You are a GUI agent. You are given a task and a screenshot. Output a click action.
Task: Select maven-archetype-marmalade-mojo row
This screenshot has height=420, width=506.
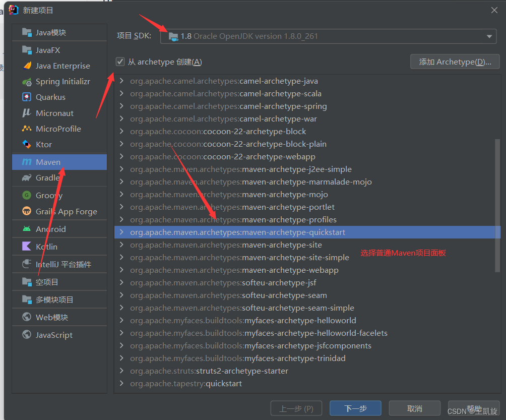(307, 182)
